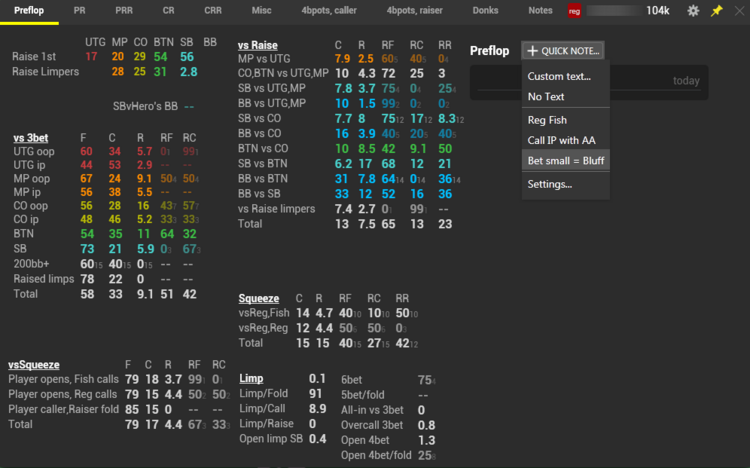
Task: Switch to the PR tab
Action: pos(79,10)
